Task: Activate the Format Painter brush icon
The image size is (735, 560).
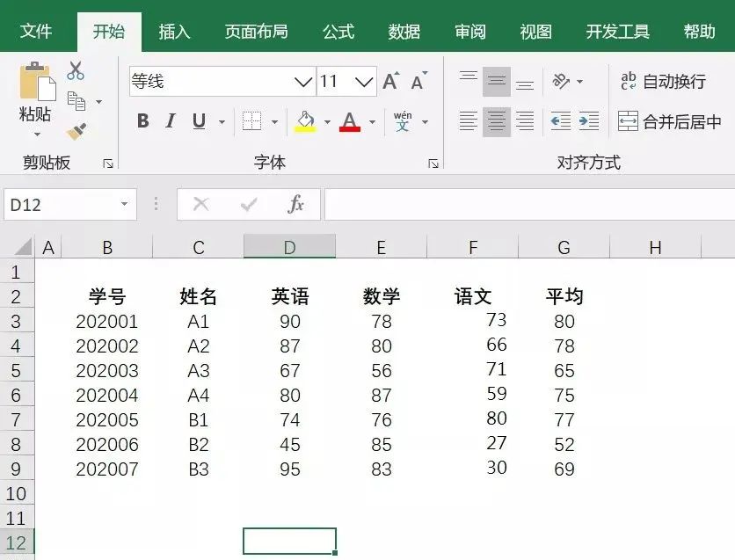Action: point(76,131)
